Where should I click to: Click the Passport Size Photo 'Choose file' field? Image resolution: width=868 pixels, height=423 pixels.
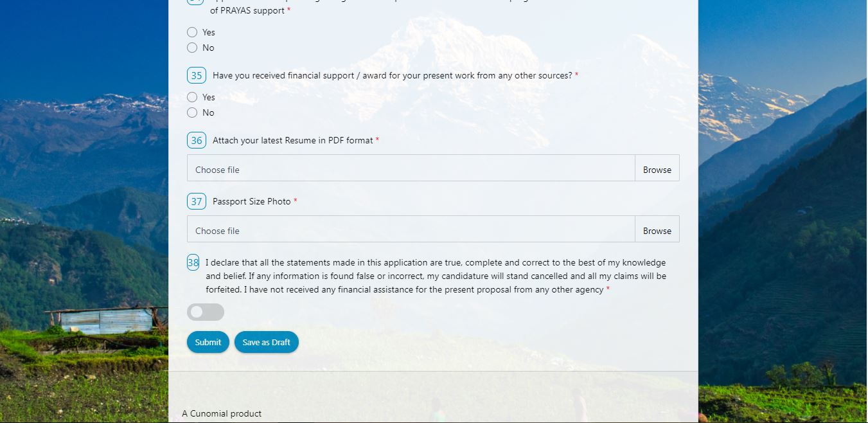coord(411,231)
